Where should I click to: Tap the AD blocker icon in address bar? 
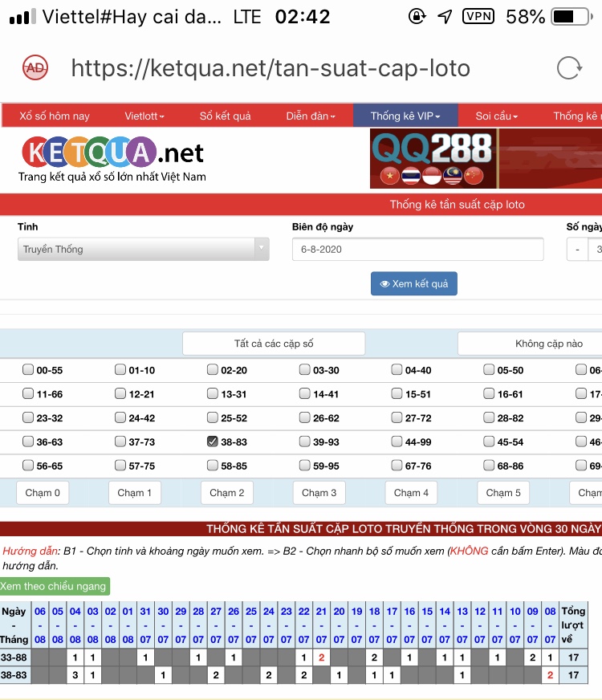35,68
